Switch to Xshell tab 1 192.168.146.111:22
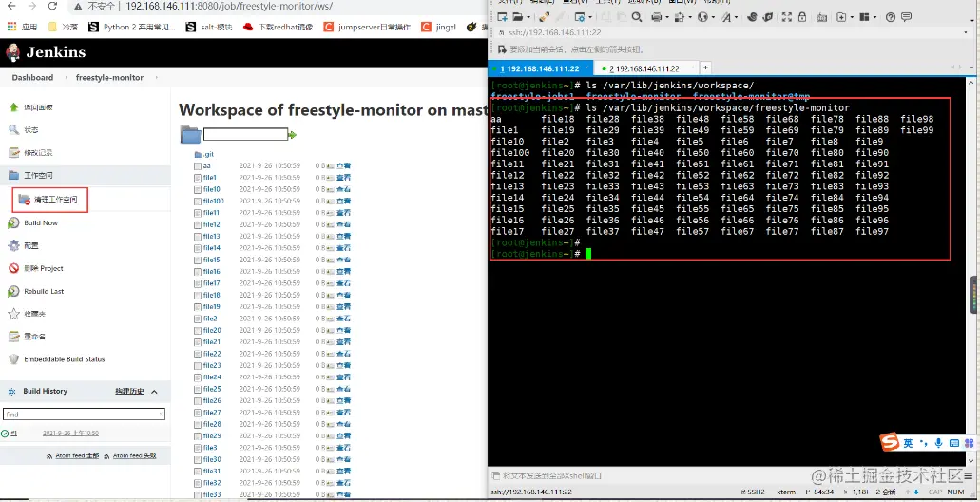Screen dimensions: 980x502 (x=540, y=68)
